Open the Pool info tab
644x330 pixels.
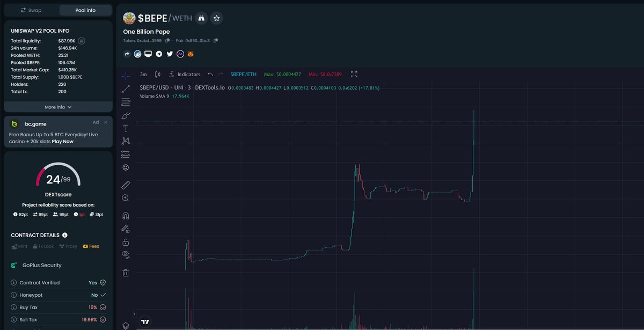pos(85,10)
